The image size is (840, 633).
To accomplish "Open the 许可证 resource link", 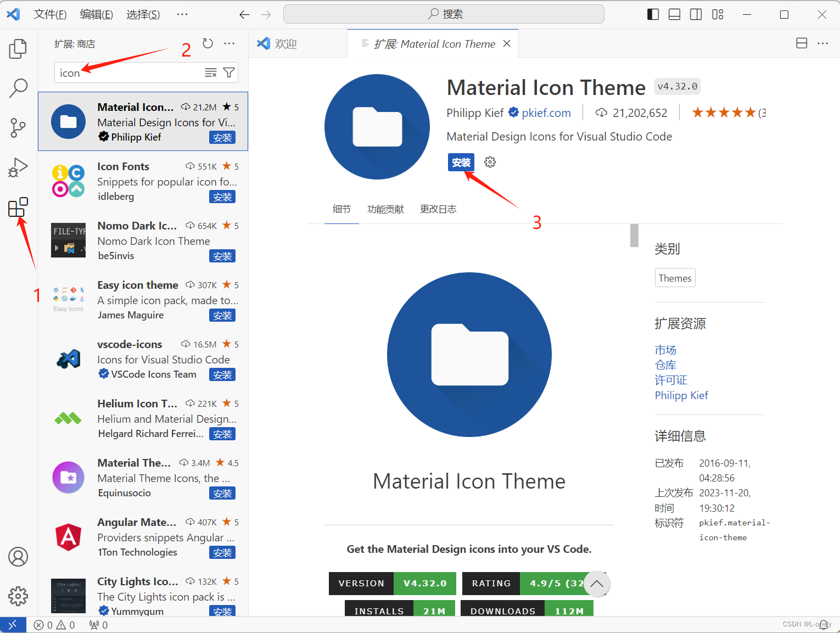I will (671, 380).
